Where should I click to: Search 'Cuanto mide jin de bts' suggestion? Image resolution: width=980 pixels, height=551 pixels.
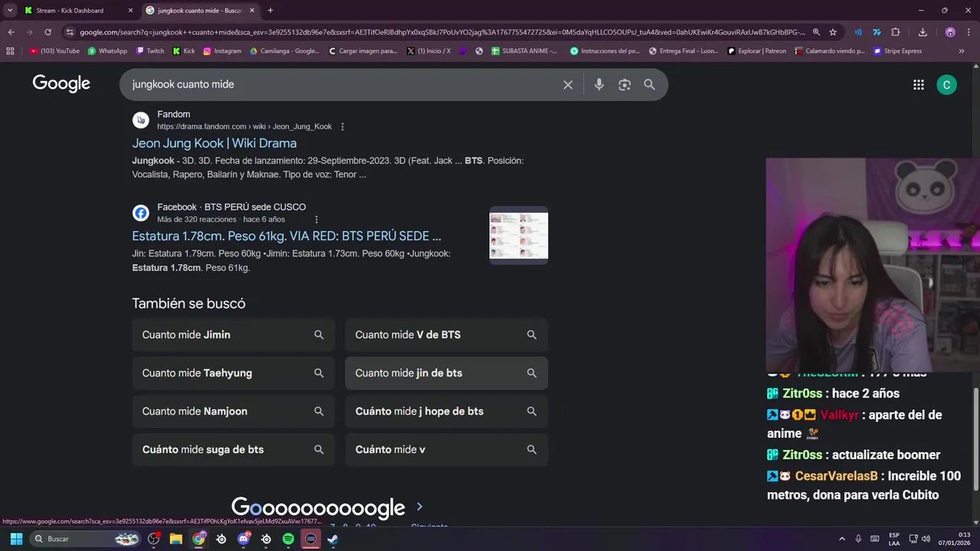coord(446,373)
